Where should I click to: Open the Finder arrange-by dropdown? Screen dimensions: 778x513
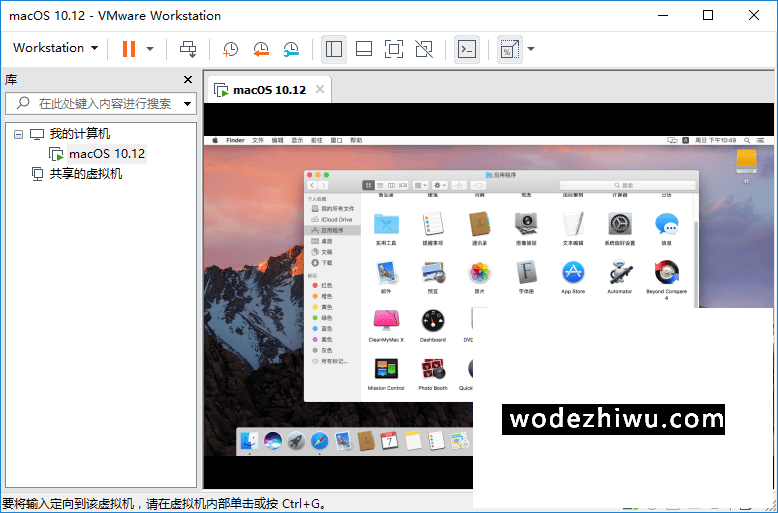pyautogui.click(x=420, y=185)
